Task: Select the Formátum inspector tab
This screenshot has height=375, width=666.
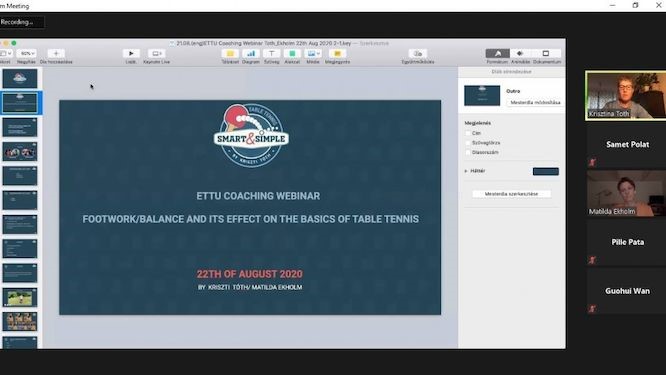Action: click(497, 54)
